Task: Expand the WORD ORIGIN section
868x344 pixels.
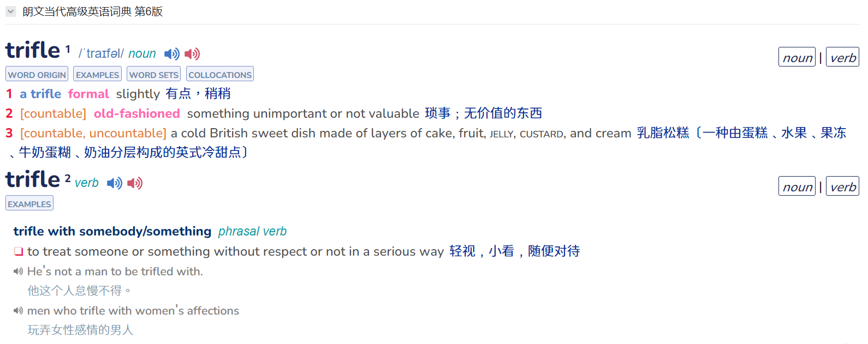Action: point(37,74)
